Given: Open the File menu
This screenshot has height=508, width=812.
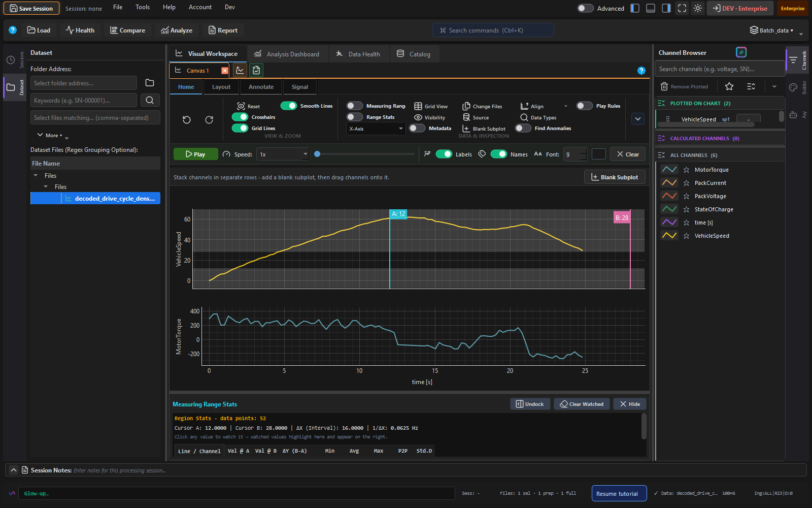Looking at the screenshot, I should point(118,7).
